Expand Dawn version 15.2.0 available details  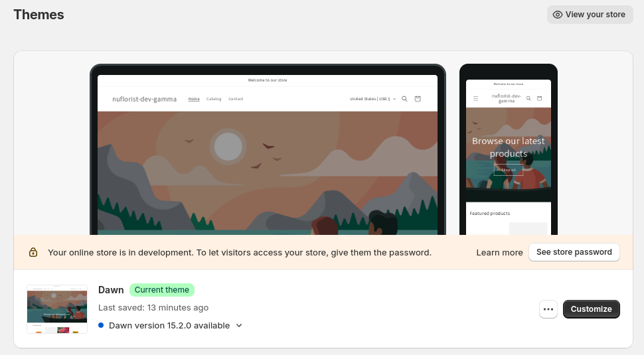(x=239, y=325)
